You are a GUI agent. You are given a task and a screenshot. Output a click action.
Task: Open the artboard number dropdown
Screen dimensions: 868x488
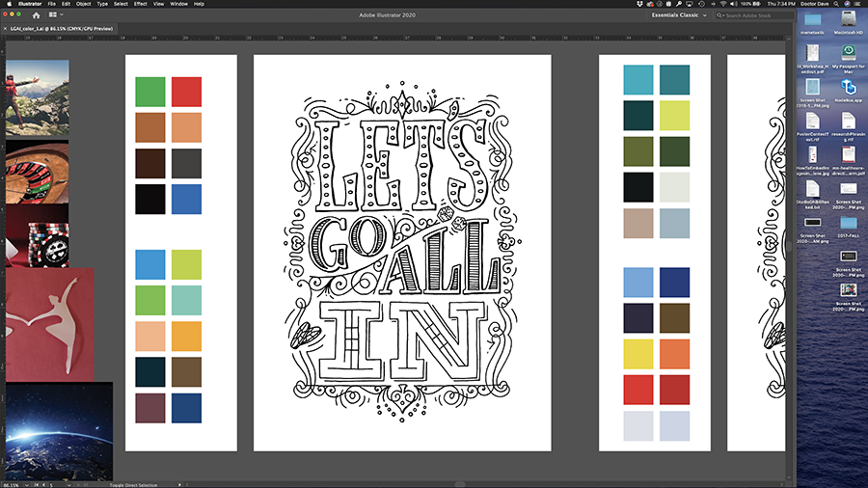68,485
